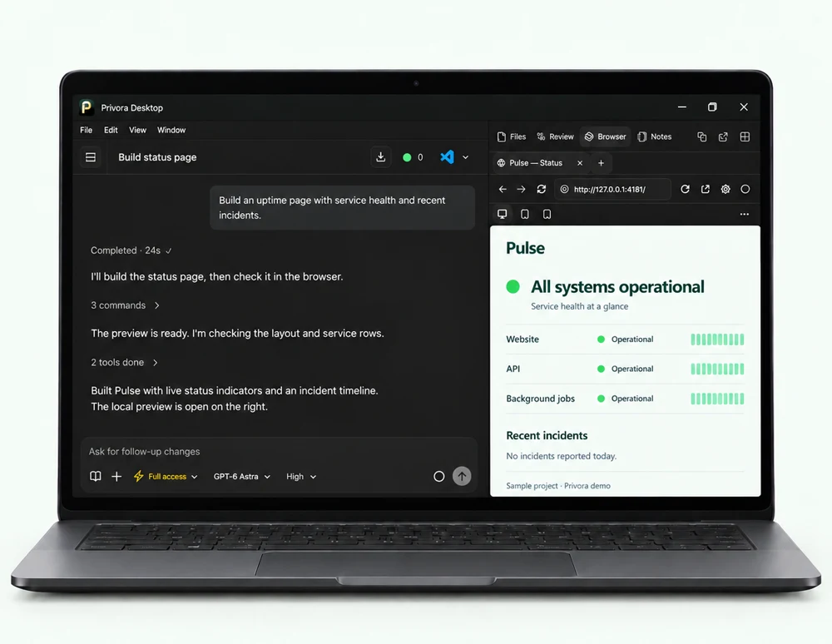Click the circle icon left of send
The height and width of the screenshot is (644, 832).
(438, 477)
